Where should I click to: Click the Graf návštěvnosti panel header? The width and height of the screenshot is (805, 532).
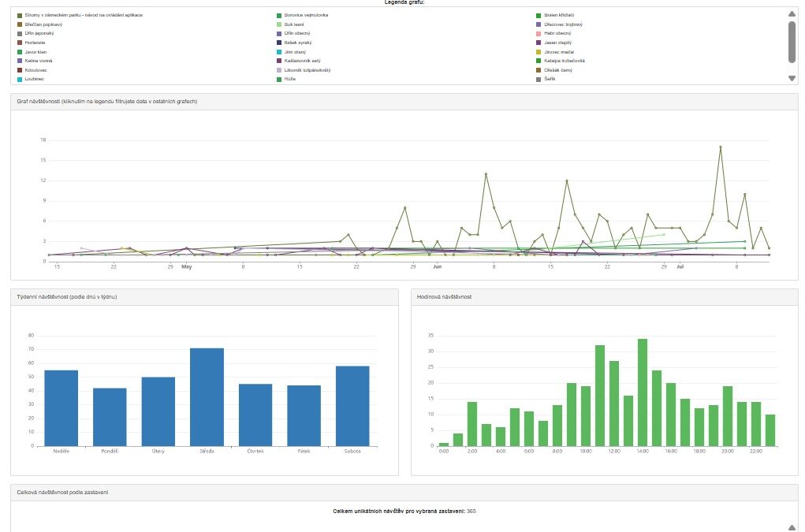[x=404, y=102]
